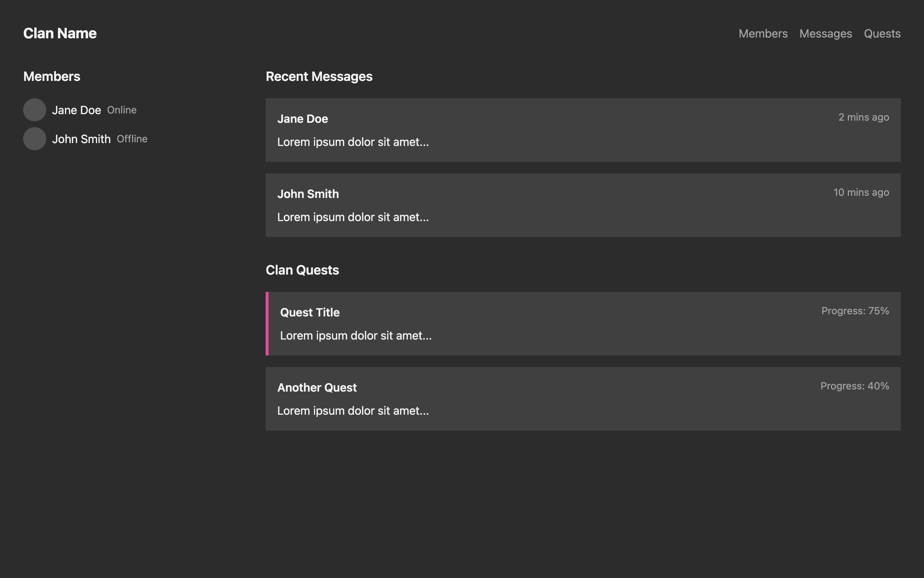The width and height of the screenshot is (924, 578).
Task: Click the Offline status label
Action: pyautogui.click(x=132, y=139)
